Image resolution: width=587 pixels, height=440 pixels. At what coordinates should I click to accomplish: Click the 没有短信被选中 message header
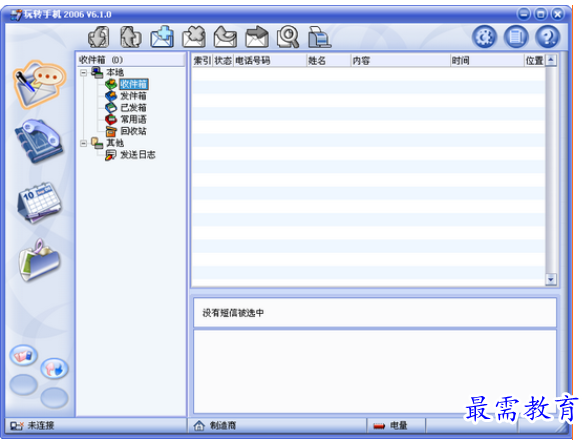(x=375, y=313)
